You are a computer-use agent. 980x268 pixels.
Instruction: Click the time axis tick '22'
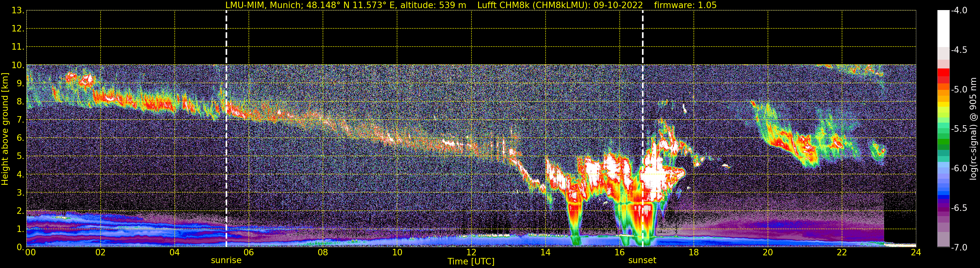[842, 253]
